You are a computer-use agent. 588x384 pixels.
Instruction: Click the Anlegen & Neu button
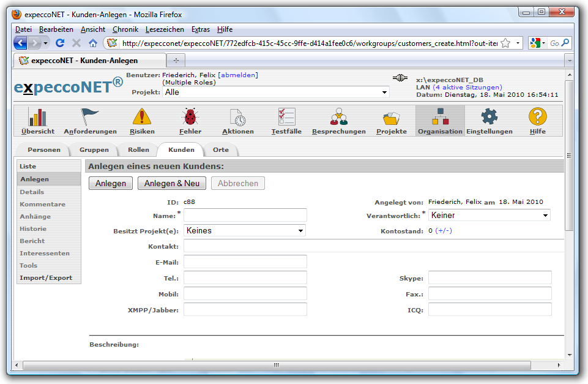pyautogui.click(x=171, y=183)
